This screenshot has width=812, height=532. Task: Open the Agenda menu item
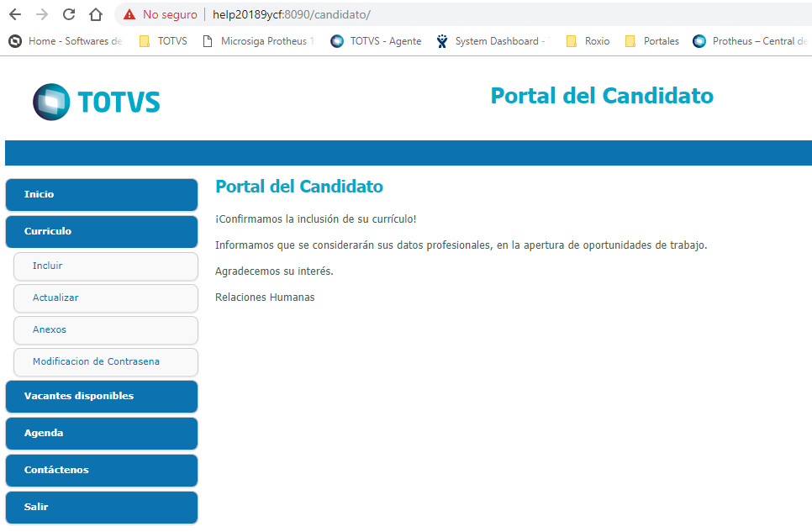[102, 434]
